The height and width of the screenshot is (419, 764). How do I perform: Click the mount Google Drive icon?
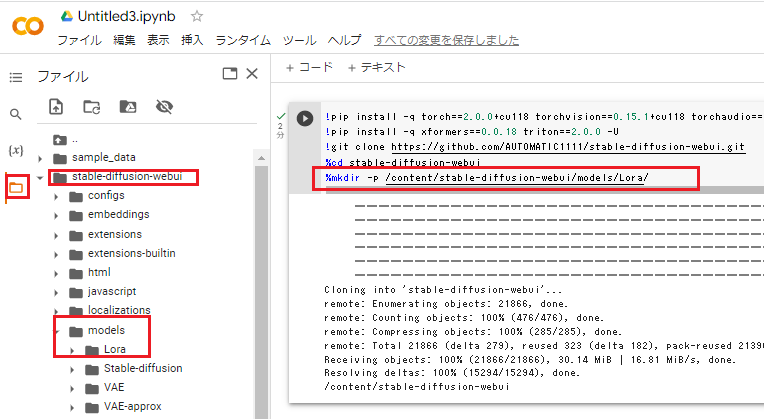tap(127, 106)
